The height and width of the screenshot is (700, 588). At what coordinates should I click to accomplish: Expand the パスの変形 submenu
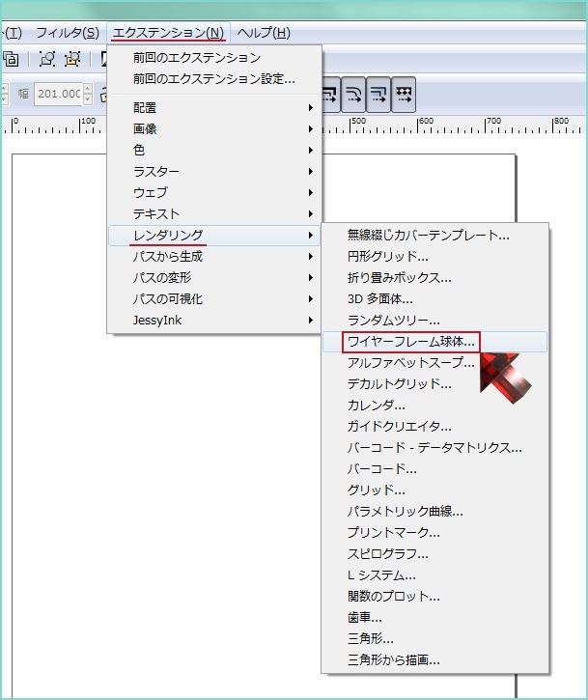pos(213,278)
